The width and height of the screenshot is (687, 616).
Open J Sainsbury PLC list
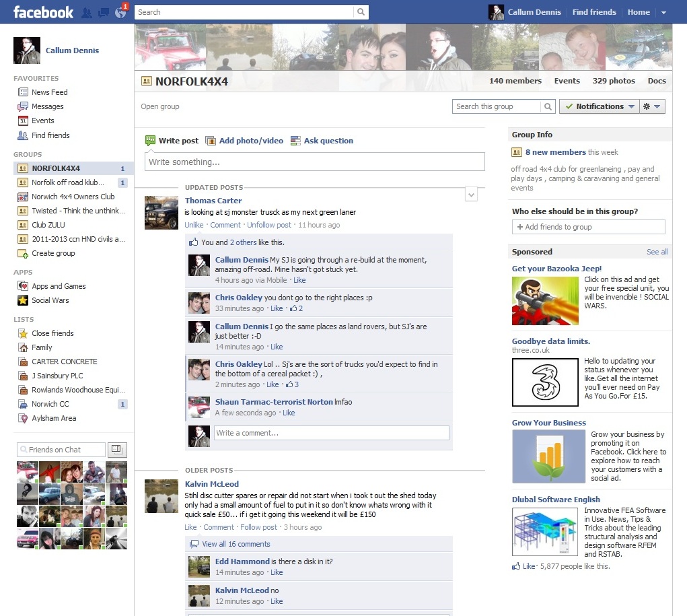[57, 376]
